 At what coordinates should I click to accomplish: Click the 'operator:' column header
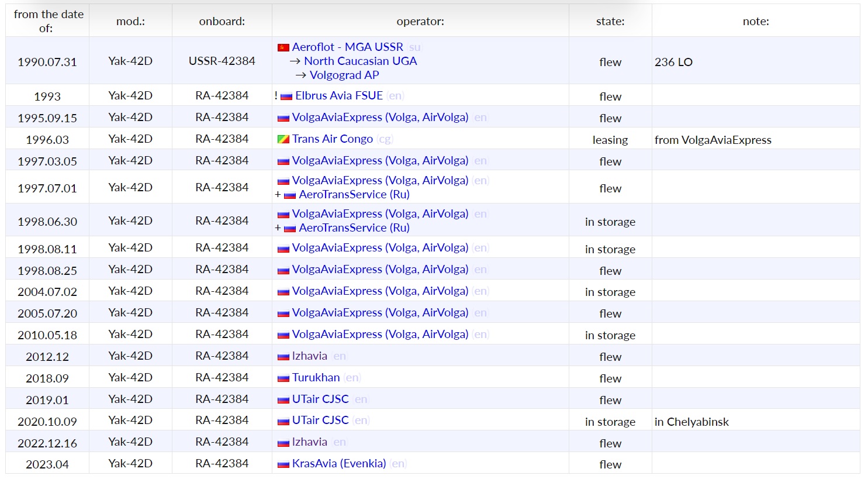[420, 21]
